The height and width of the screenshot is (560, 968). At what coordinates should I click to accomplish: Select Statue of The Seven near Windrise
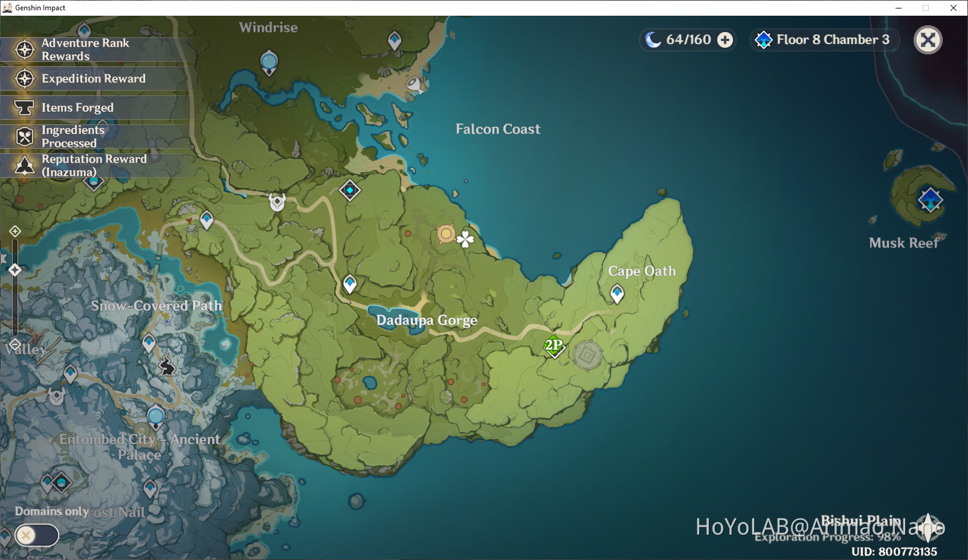coord(269,63)
